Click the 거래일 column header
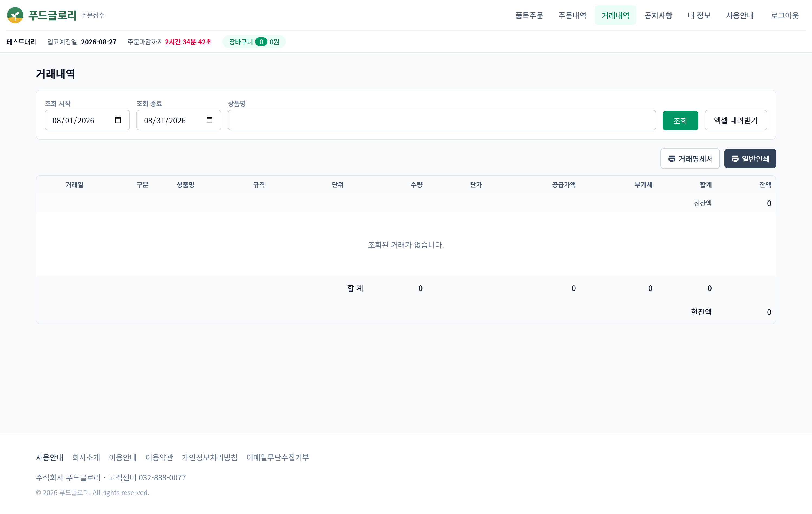This screenshot has height=514, width=812. [x=74, y=185]
